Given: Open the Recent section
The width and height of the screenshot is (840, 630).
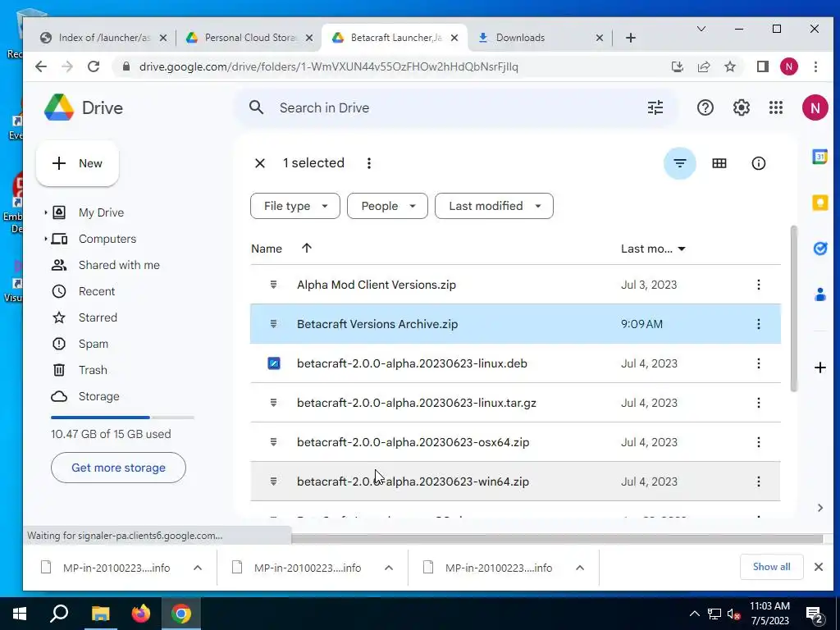Looking at the screenshot, I should pos(97,291).
